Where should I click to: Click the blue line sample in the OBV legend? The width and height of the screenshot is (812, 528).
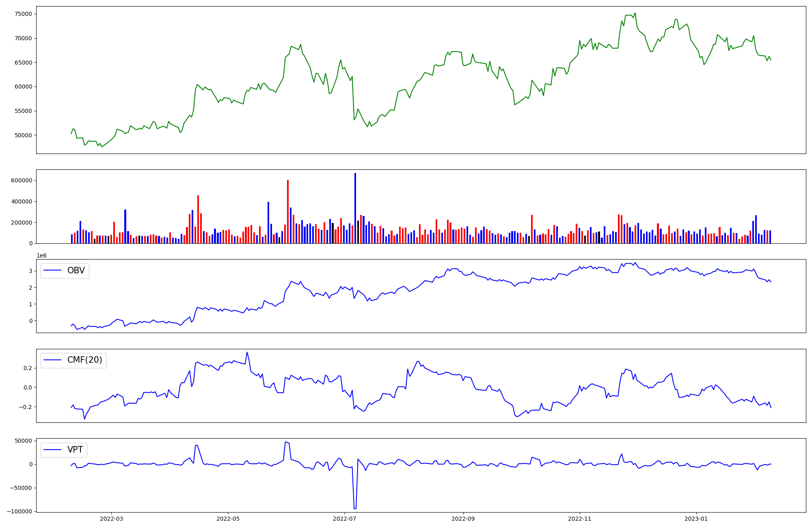click(x=52, y=270)
